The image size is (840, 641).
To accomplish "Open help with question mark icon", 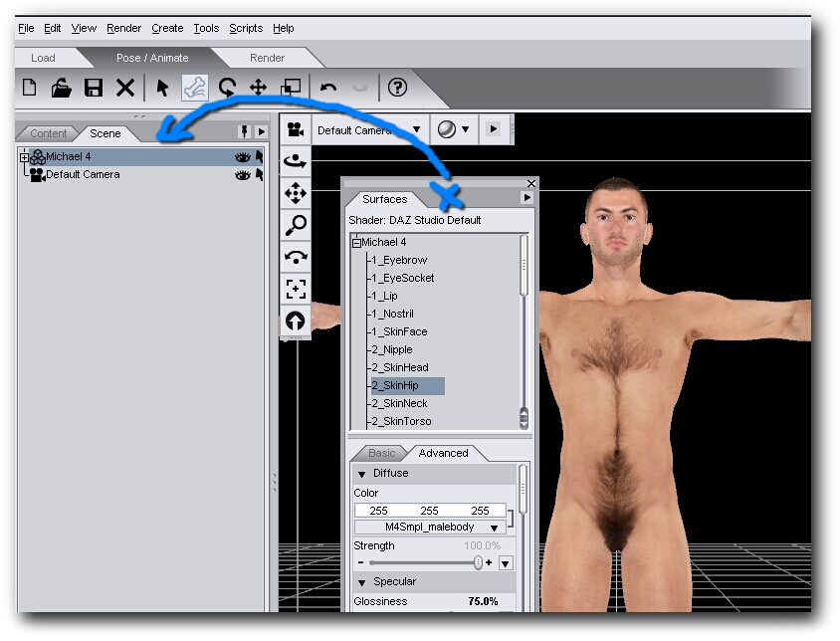I will pyautogui.click(x=397, y=87).
